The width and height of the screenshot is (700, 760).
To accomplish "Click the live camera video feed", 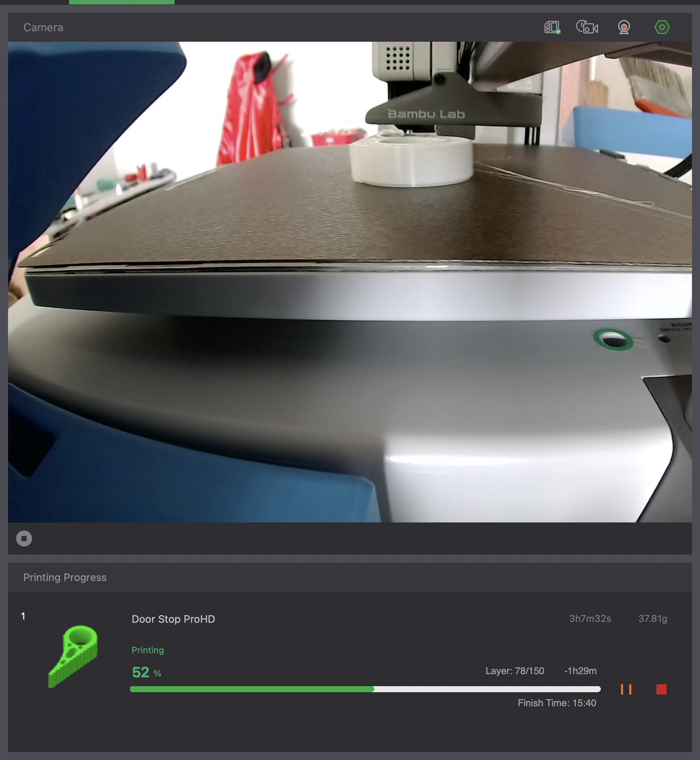I will (350, 282).
